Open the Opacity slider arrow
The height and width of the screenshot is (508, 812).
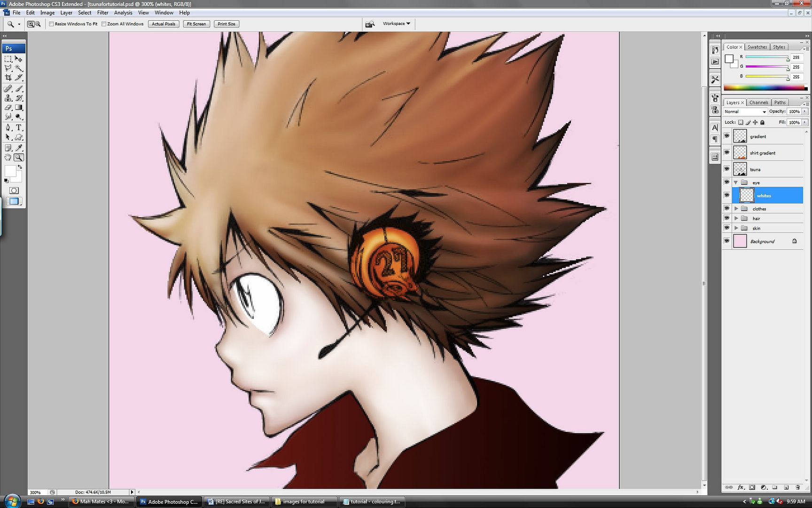click(x=804, y=111)
